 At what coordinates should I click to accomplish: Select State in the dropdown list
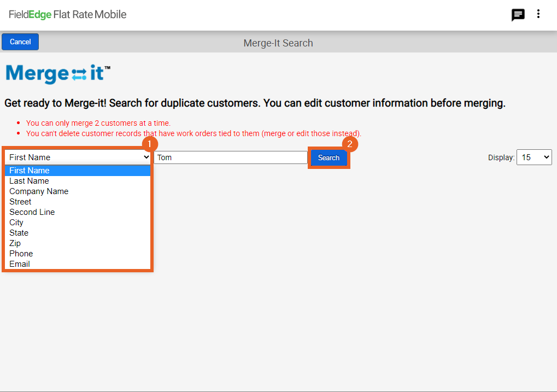[19, 233]
